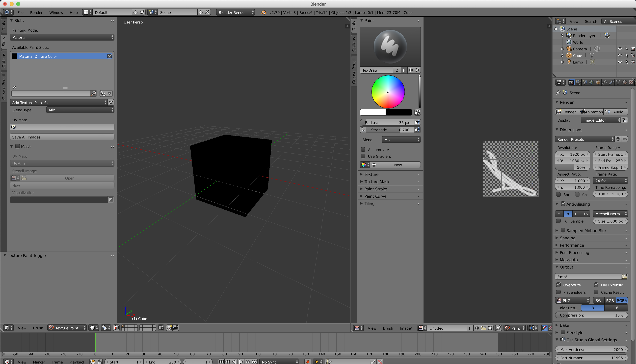
Task: Click the play animation button in timeline
Action: 241,362
